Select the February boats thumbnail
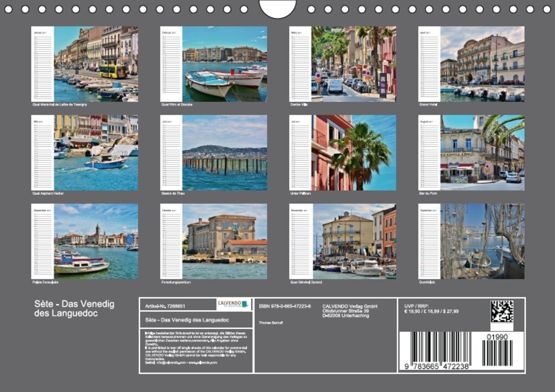The image size is (555, 392). pyautogui.click(x=224, y=64)
